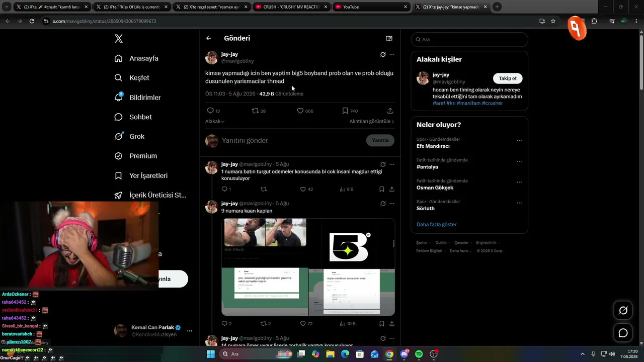644x362 pixels.
Task: Bookmark main post with 740 bookmarks
Action: [x=350, y=111]
